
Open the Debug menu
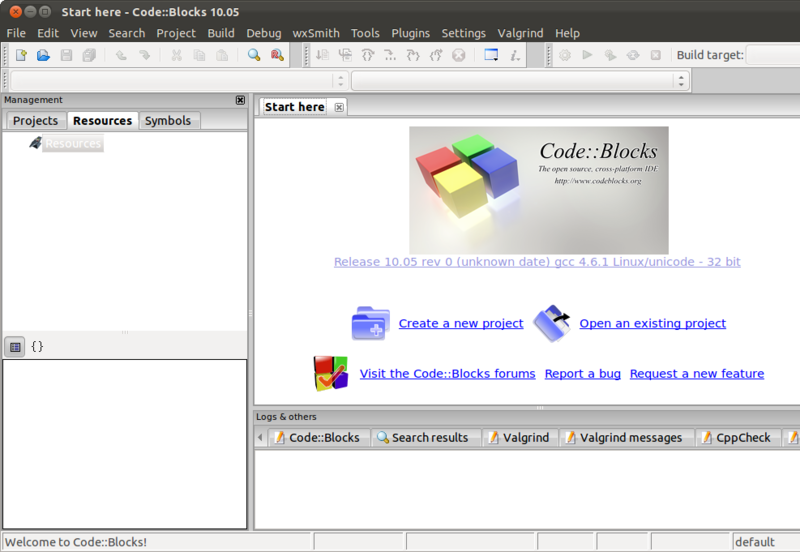(264, 33)
